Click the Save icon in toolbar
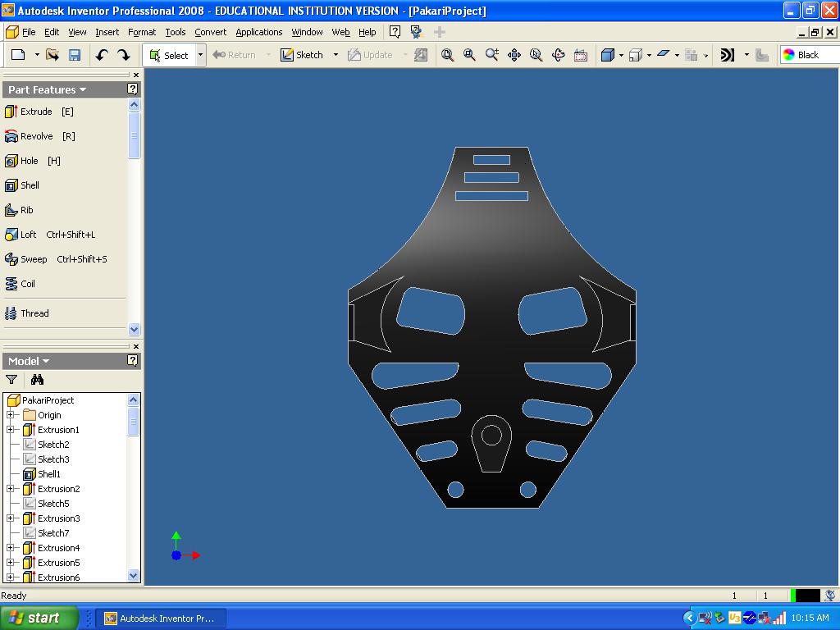This screenshot has height=630, width=840. (75, 55)
